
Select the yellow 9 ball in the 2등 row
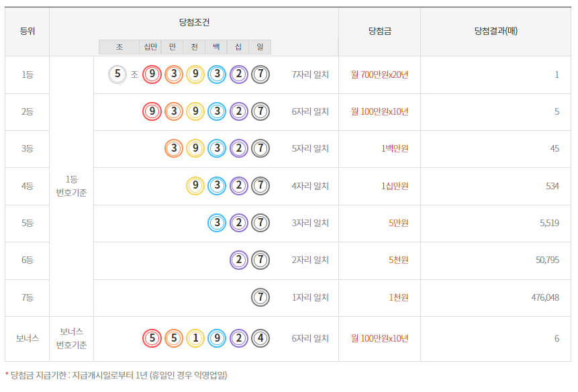tap(195, 111)
